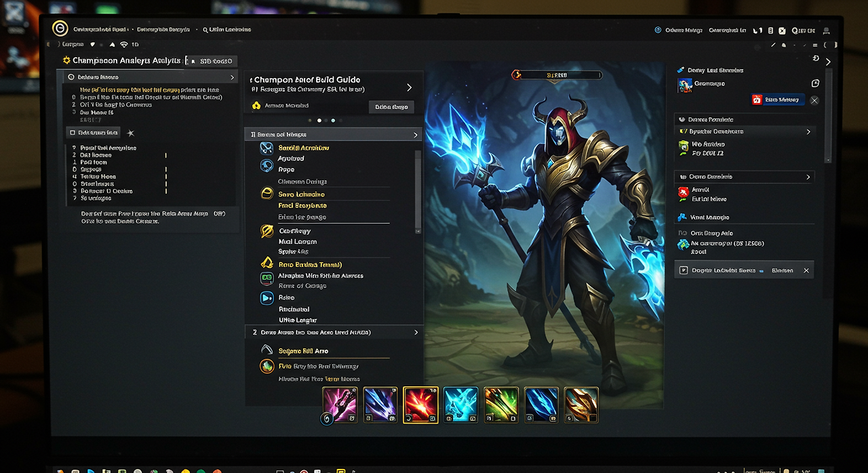This screenshot has width=868, height=473.
Task: Click the small swirl badge under pink ability
Action: [x=326, y=419]
